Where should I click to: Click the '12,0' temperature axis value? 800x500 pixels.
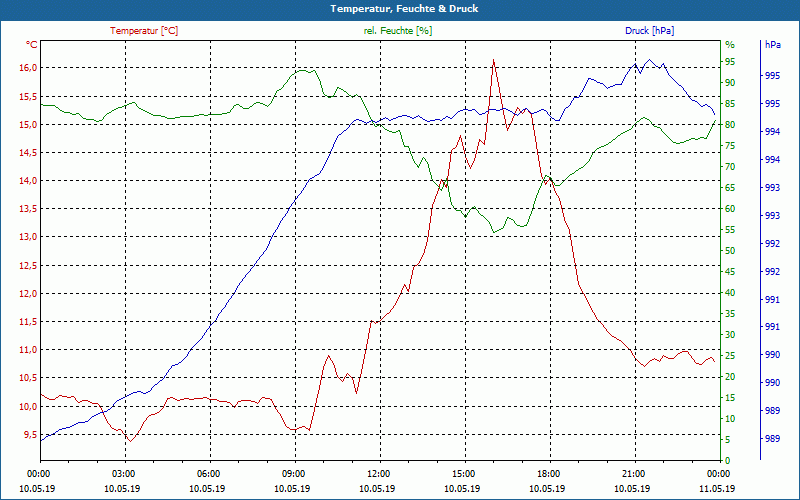click(x=29, y=293)
